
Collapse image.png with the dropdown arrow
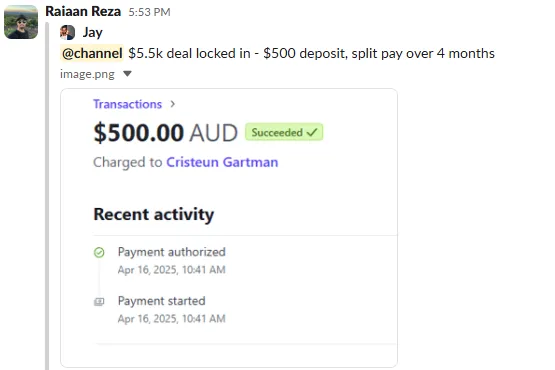(127, 74)
